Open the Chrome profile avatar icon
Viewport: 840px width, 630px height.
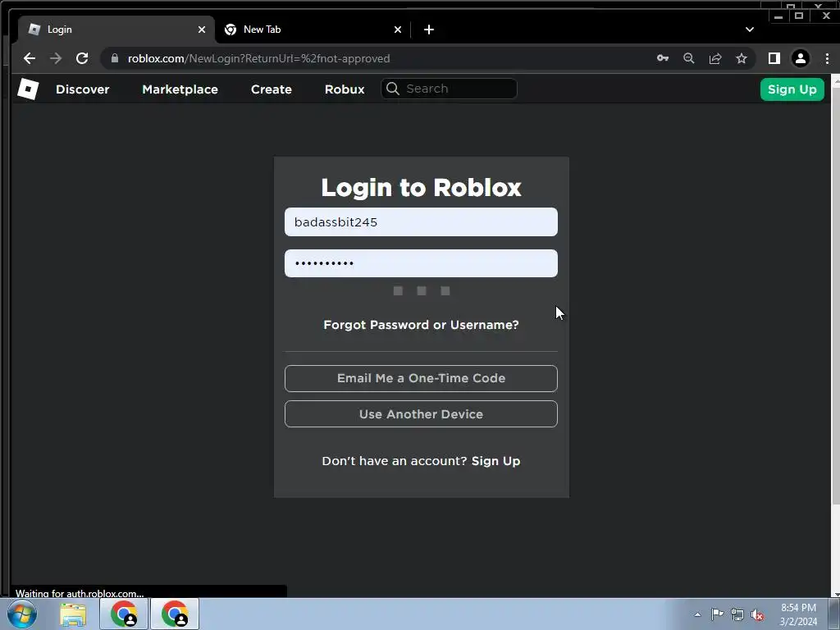coord(801,58)
